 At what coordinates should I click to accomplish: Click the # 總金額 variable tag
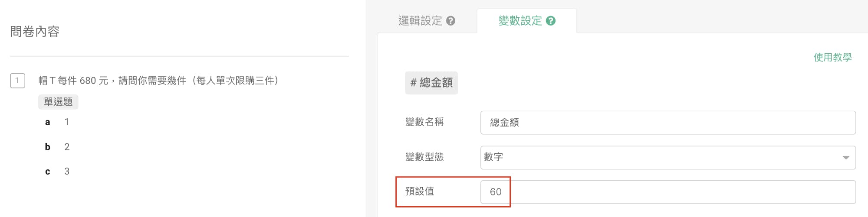431,83
